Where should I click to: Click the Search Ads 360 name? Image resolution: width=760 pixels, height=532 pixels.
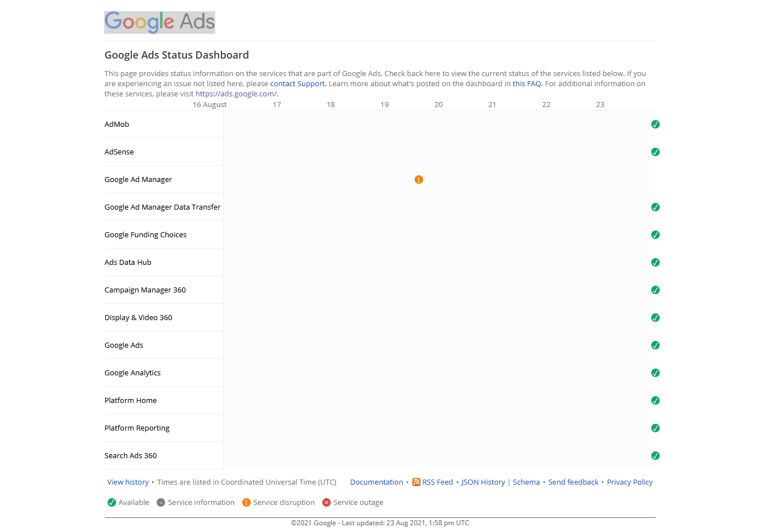point(130,456)
